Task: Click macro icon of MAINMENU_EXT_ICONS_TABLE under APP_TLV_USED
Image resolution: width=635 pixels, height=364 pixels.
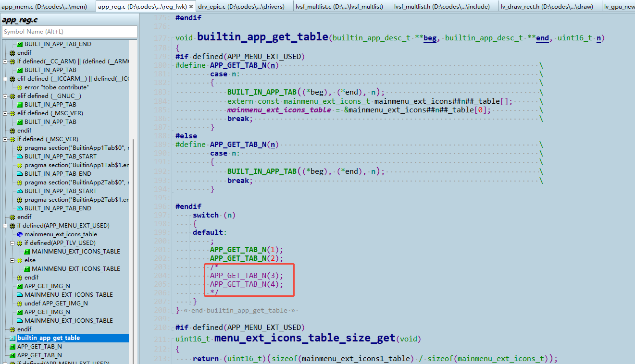Action: 27,252
